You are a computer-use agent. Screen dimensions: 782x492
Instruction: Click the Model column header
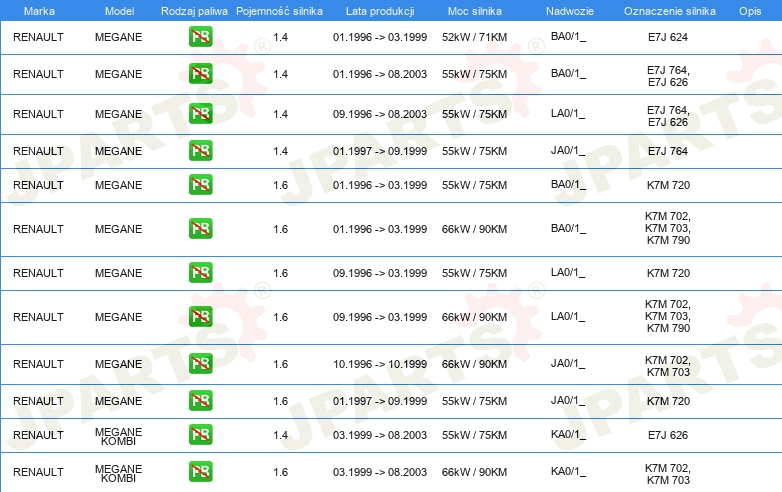(x=119, y=11)
